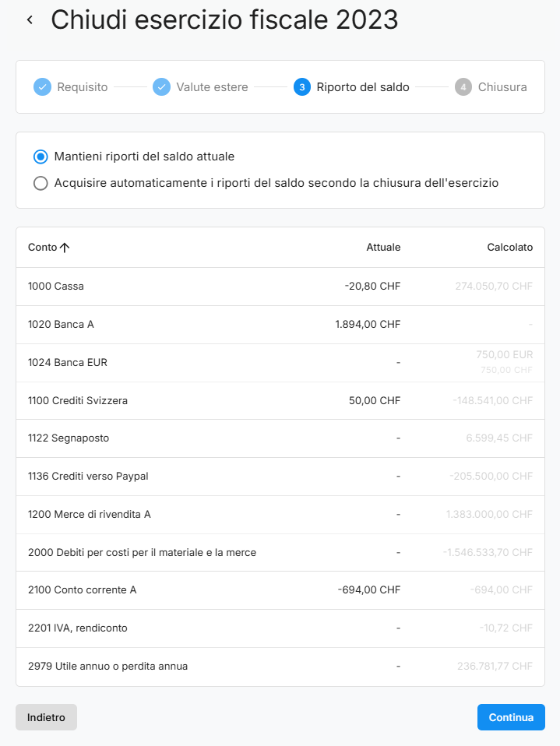Click the Valute estere checkmark icon
Viewport: 560px width, 746px height.
161,87
